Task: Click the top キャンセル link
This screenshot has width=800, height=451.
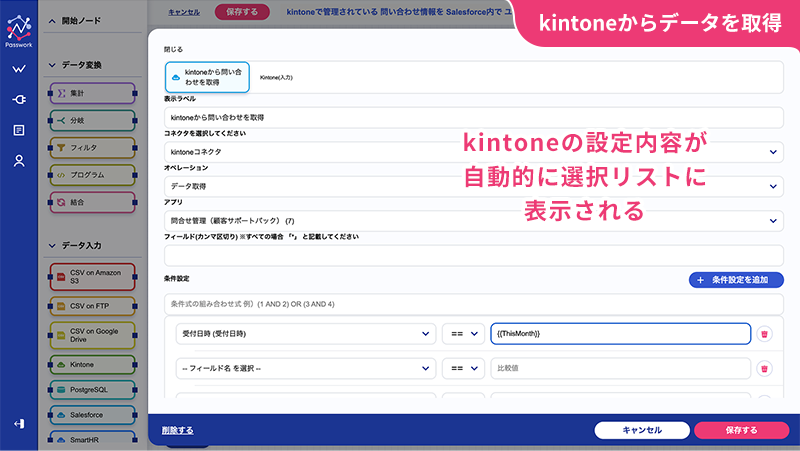Action: (184, 12)
